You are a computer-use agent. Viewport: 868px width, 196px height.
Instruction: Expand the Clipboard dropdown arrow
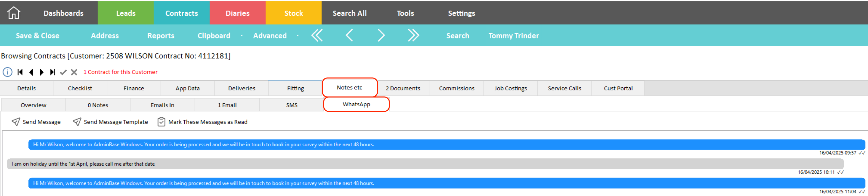pos(242,36)
